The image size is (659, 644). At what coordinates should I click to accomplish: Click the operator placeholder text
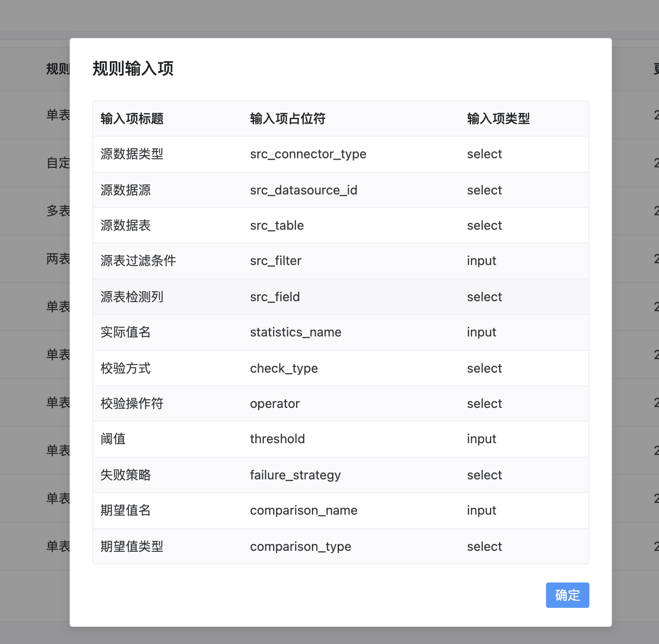pos(275,403)
